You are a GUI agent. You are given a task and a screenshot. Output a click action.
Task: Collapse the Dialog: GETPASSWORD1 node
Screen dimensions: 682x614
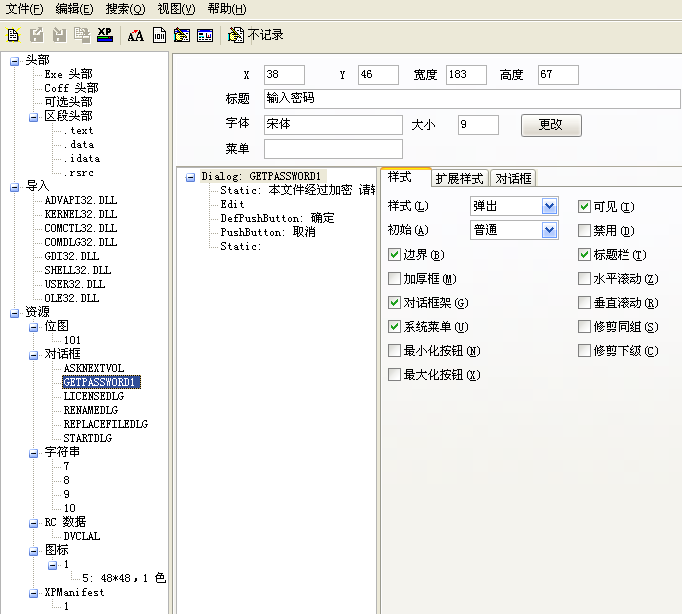click(x=190, y=177)
